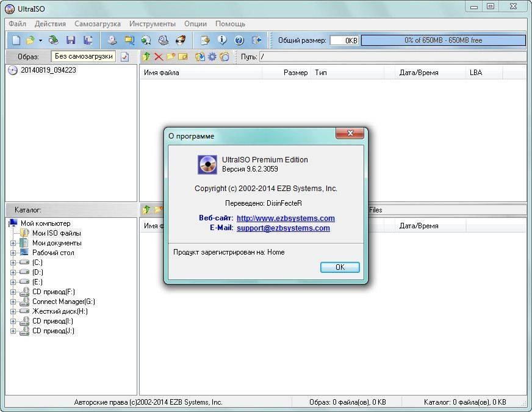Click the Тип column header
The image size is (532, 412).
347,73
